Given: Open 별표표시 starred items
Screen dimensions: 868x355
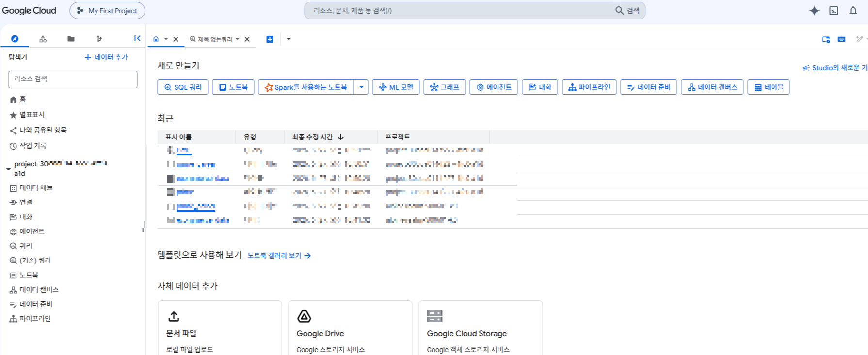Looking at the screenshot, I should point(27,115).
